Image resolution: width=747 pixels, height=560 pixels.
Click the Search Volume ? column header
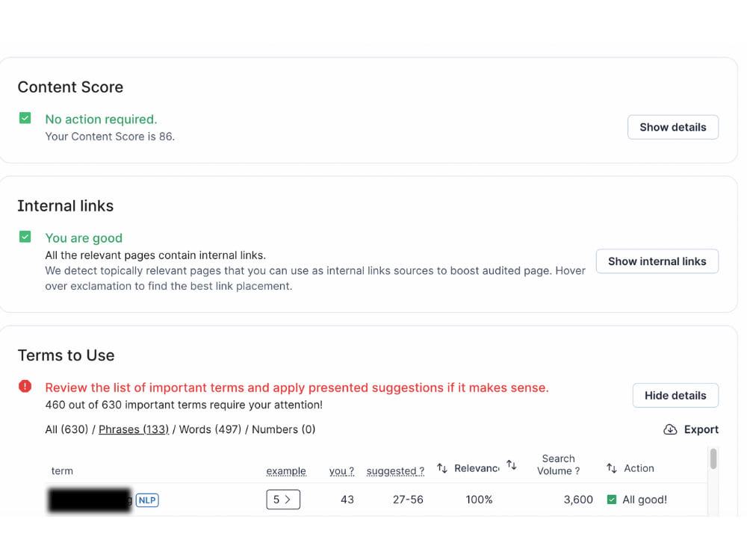click(558, 464)
